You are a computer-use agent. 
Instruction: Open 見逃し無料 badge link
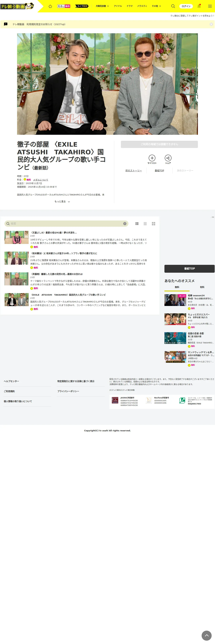coord(64,6)
